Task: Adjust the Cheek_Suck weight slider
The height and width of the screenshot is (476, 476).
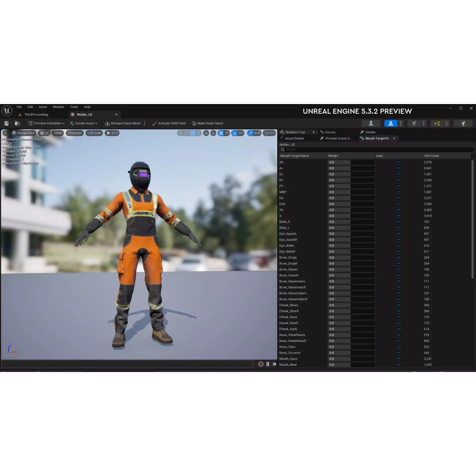Action: click(x=351, y=329)
